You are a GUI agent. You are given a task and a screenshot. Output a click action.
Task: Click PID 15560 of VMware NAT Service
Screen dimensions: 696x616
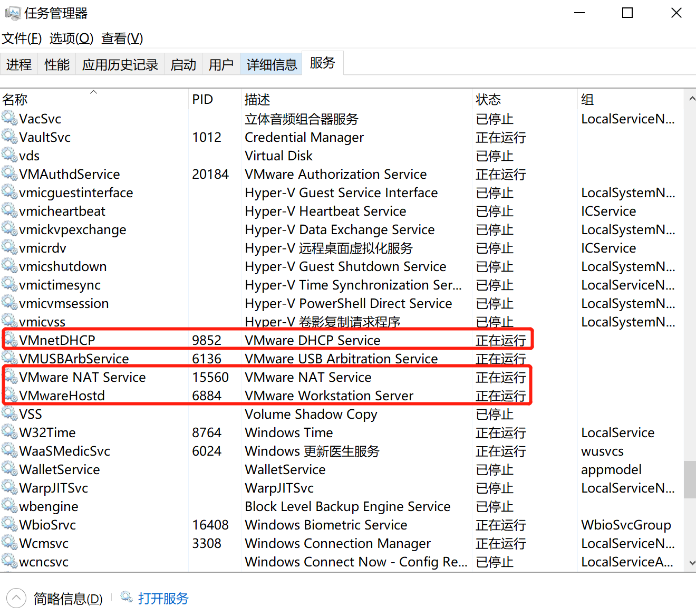[210, 377]
